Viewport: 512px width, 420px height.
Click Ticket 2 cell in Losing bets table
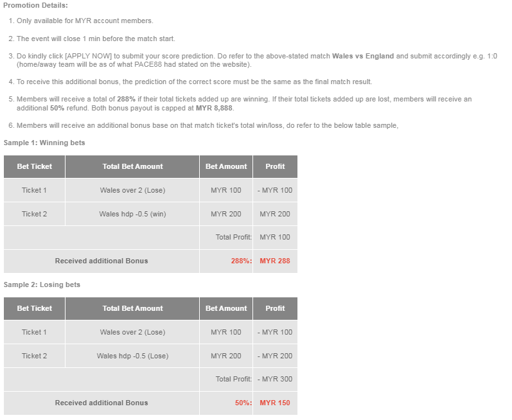35,356
